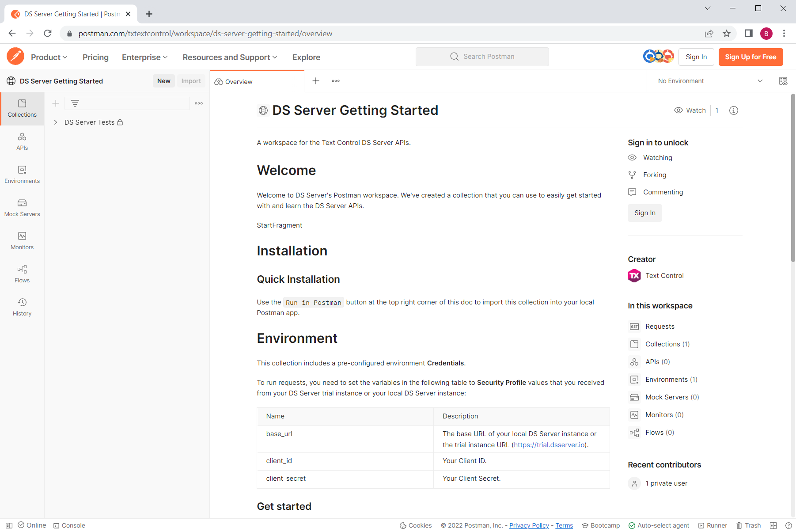Open the Mock Servers sidebar panel
The width and height of the screenshot is (796, 532).
[x=22, y=208]
